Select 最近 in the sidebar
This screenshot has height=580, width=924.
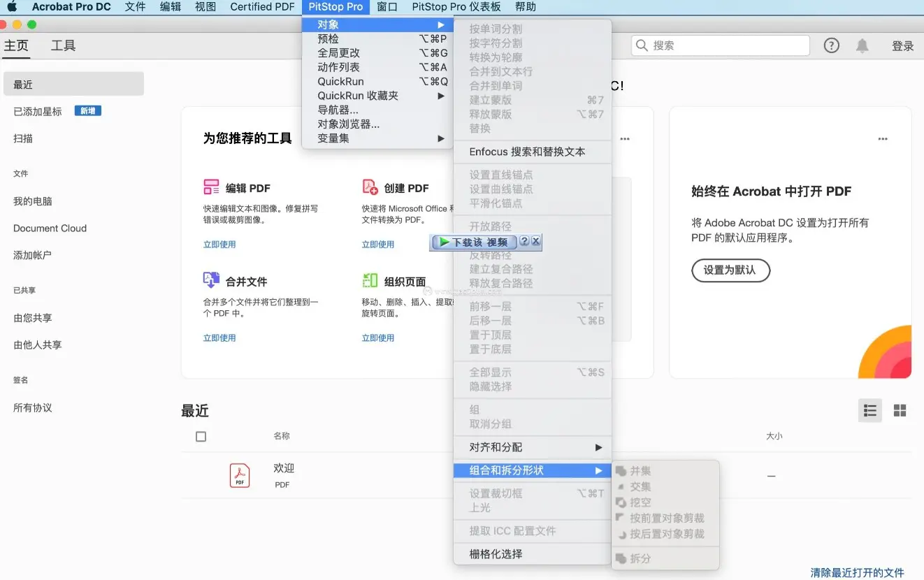click(x=73, y=84)
